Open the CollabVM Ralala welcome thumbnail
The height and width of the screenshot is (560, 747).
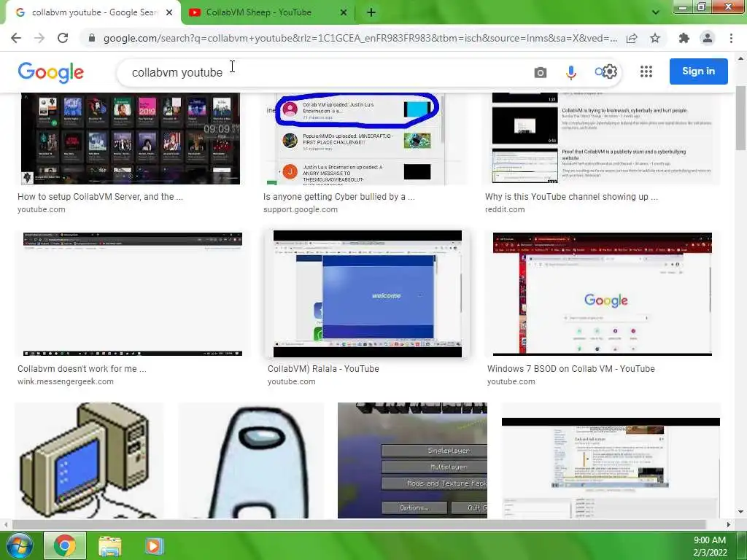pos(368,294)
